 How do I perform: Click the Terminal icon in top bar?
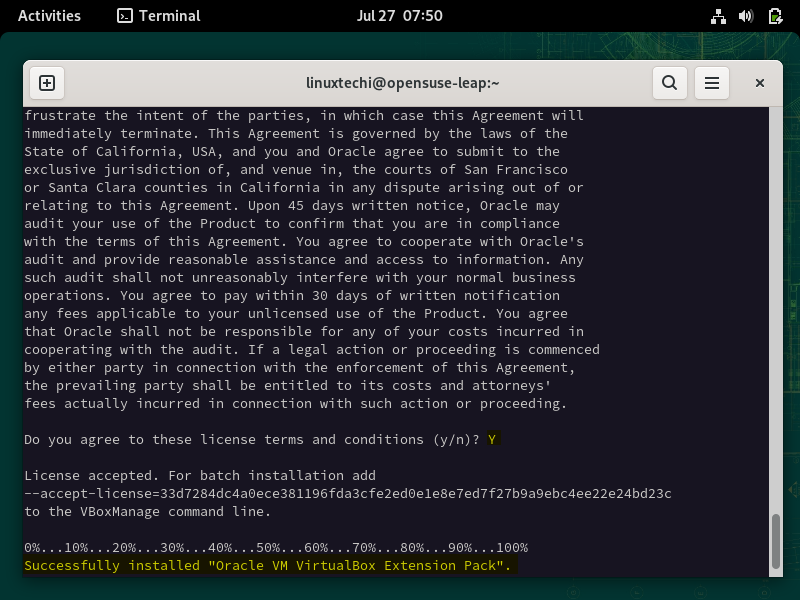tap(124, 16)
